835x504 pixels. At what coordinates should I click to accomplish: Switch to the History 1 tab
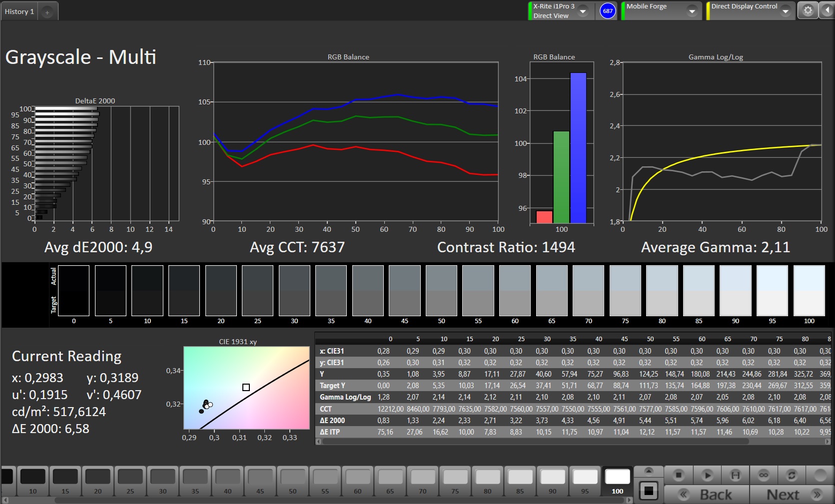[19, 11]
